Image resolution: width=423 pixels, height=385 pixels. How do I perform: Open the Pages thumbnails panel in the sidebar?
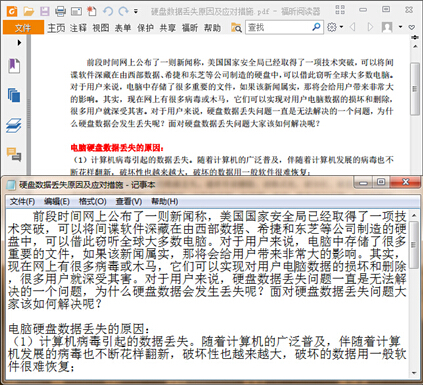14,95
